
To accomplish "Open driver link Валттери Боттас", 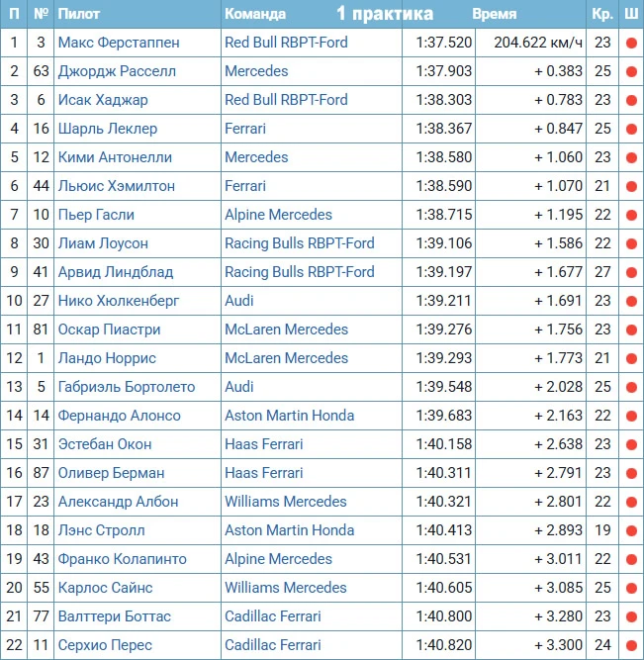I will [115, 616].
